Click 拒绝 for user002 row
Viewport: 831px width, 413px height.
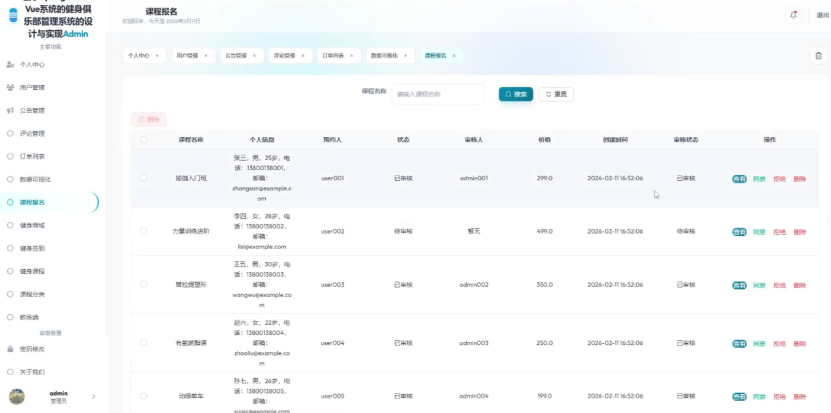tap(780, 232)
